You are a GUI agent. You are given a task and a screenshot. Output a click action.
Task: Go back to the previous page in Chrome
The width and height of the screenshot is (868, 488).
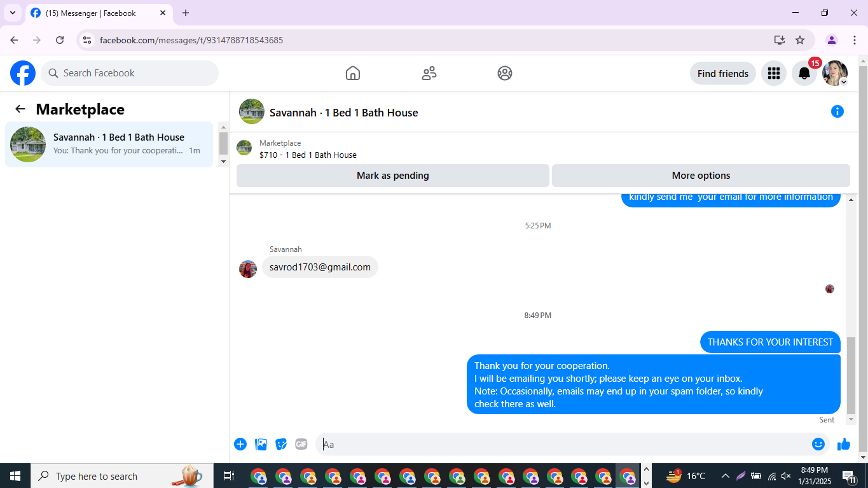tap(14, 40)
